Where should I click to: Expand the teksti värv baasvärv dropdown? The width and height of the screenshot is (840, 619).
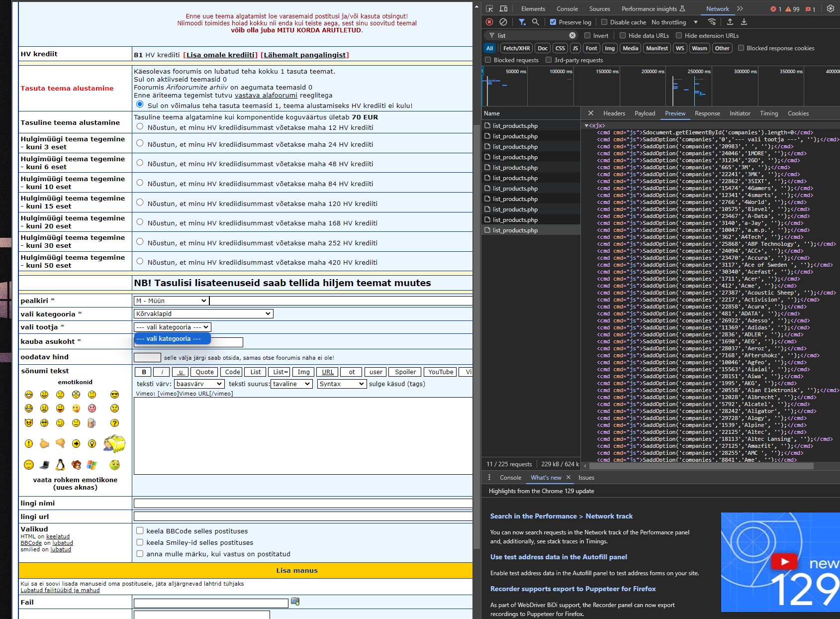pyautogui.click(x=199, y=384)
